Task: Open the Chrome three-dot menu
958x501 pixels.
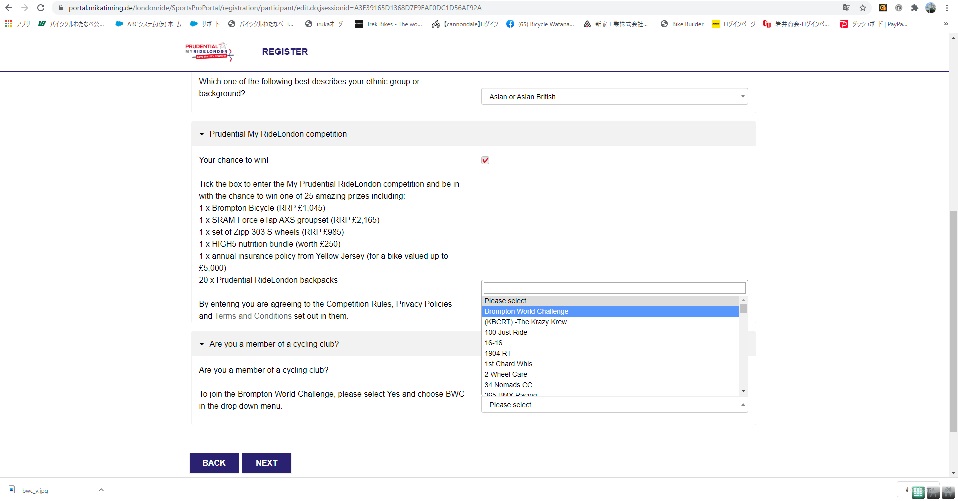Action: tap(947, 8)
